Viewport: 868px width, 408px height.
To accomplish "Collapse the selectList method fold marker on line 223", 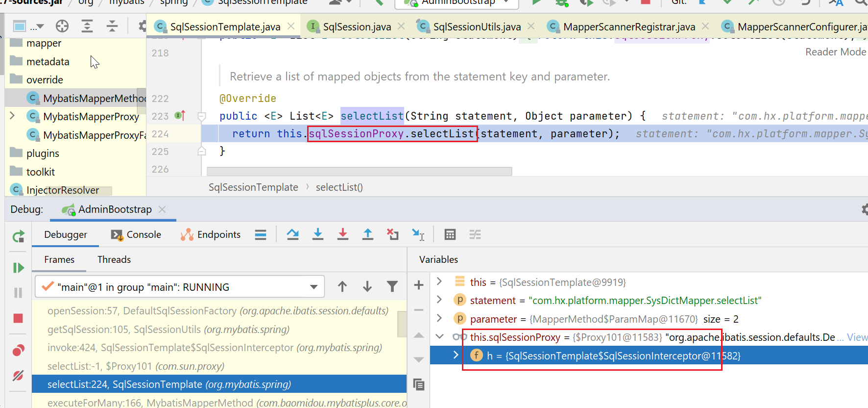I will click(201, 116).
